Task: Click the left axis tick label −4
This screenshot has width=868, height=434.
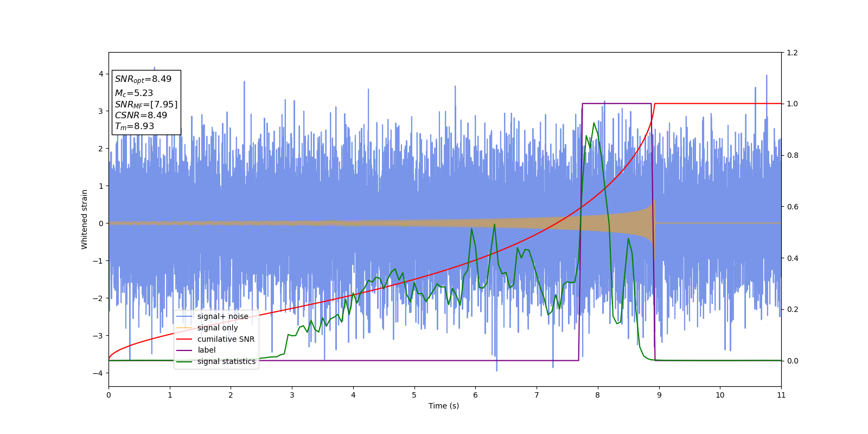Action: pos(98,373)
